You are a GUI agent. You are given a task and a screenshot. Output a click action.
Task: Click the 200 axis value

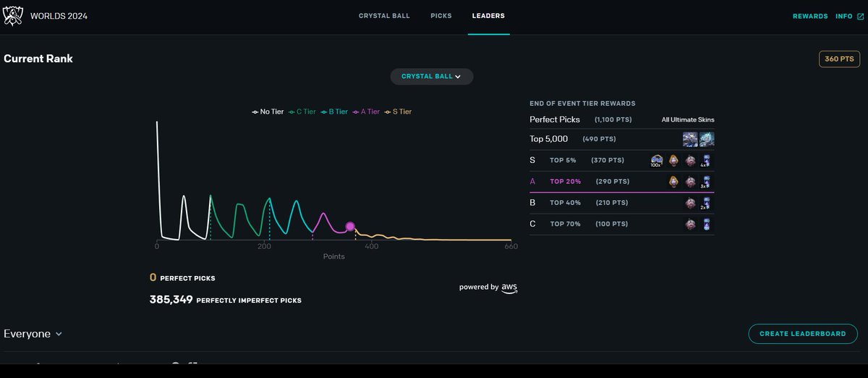[264, 247]
